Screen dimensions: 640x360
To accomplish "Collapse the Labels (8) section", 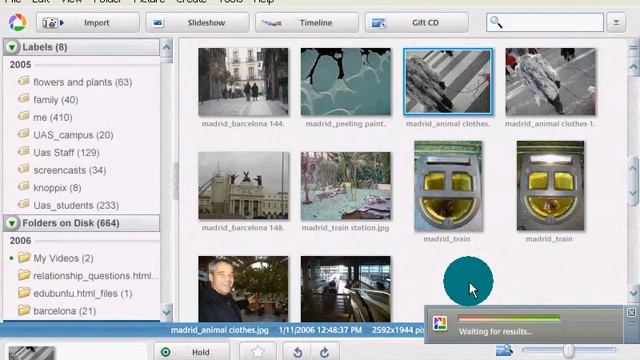I will [12, 47].
